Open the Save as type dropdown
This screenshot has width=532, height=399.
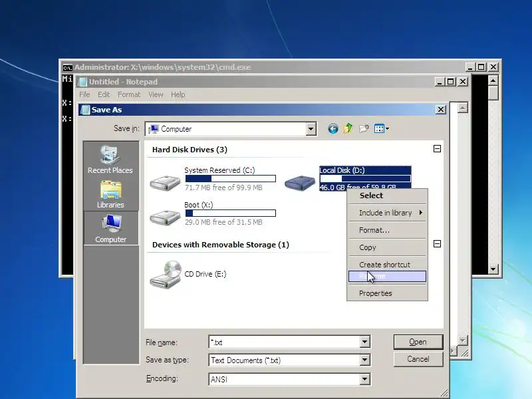coord(364,360)
